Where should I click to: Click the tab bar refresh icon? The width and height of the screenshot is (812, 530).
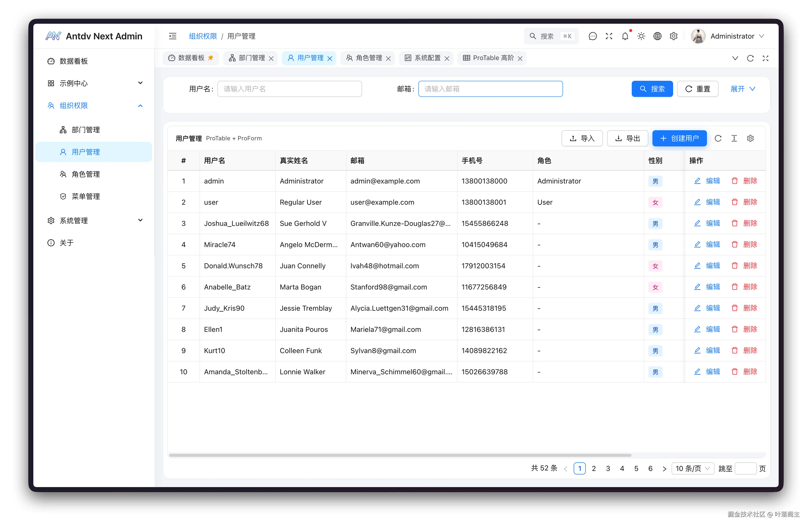coord(750,58)
